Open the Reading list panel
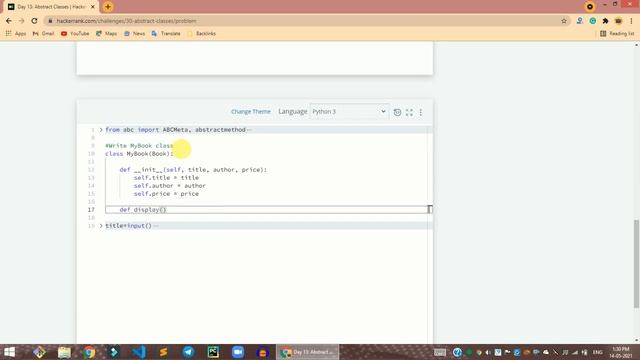Viewport: 640px width, 360px height. coord(617,33)
